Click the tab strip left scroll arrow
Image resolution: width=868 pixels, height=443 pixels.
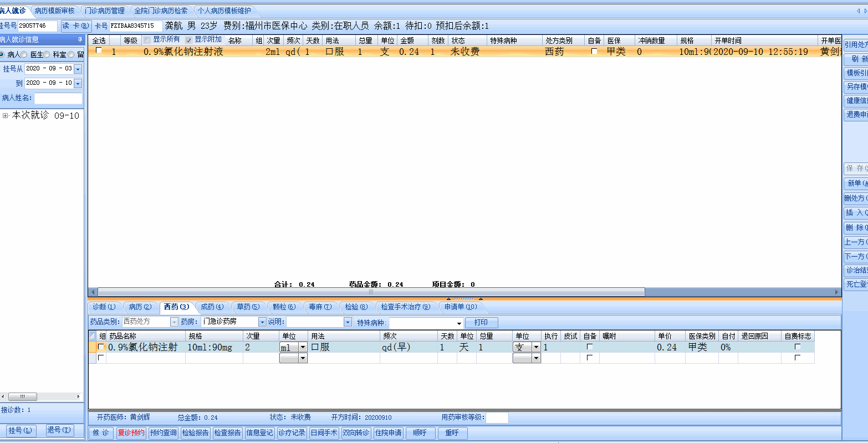tap(859, 11)
